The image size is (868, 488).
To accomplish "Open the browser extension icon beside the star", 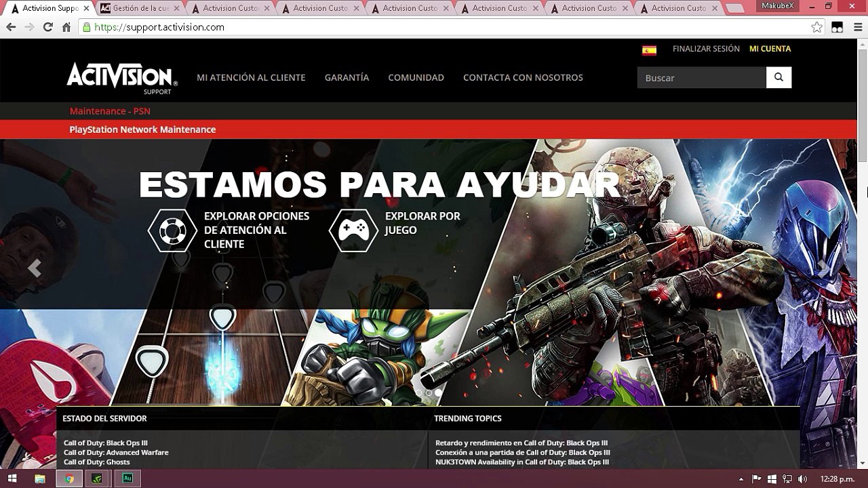I will click(837, 27).
